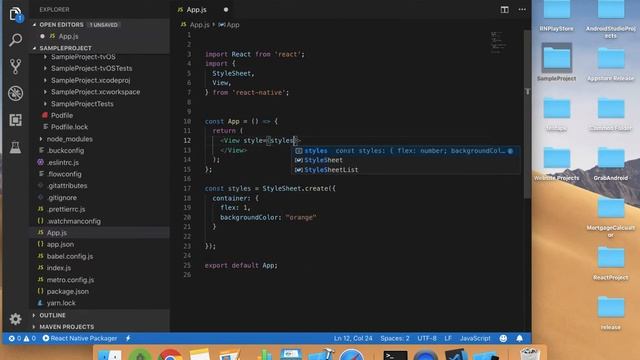Open index.js in the explorer
Image resolution: width=640 pixels, height=360 pixels.
click(x=58, y=268)
